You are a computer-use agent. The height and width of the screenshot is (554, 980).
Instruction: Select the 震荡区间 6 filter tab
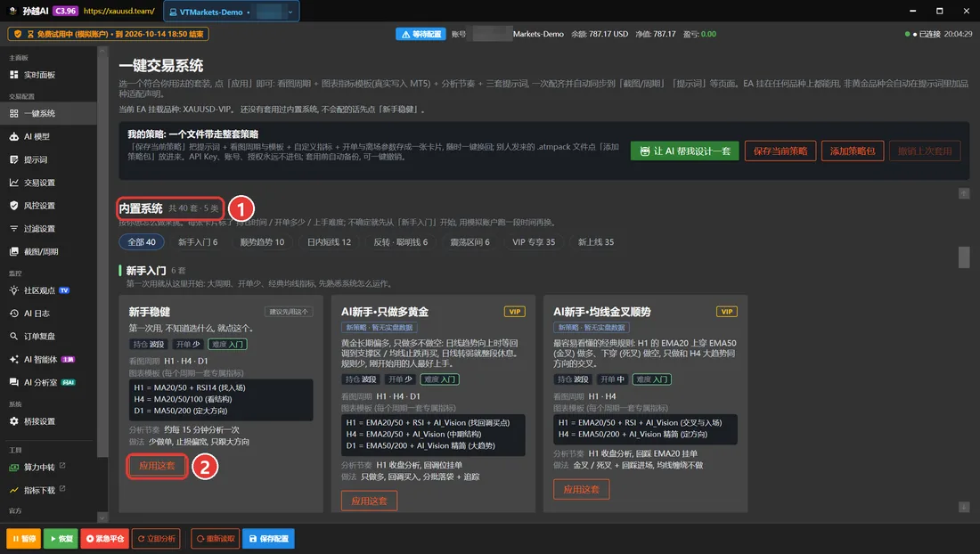click(470, 242)
